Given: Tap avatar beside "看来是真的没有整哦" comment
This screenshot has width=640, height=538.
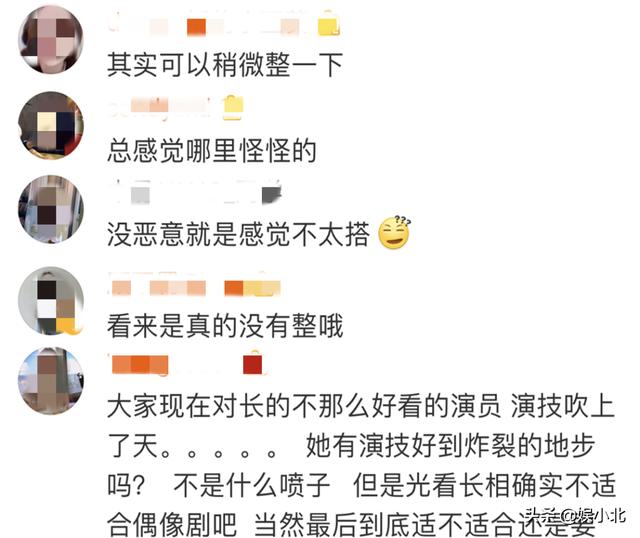Looking at the screenshot, I should coord(51,301).
